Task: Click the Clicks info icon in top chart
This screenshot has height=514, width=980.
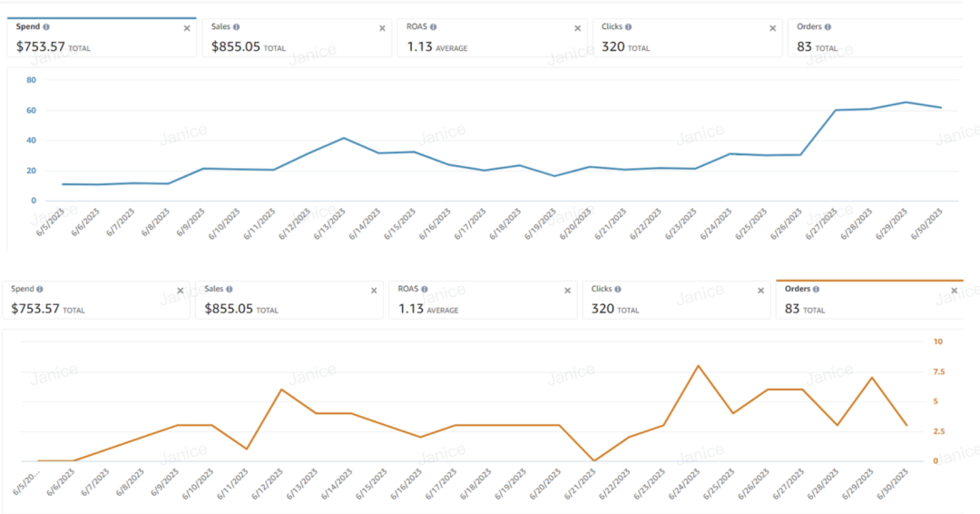Action: [x=628, y=27]
